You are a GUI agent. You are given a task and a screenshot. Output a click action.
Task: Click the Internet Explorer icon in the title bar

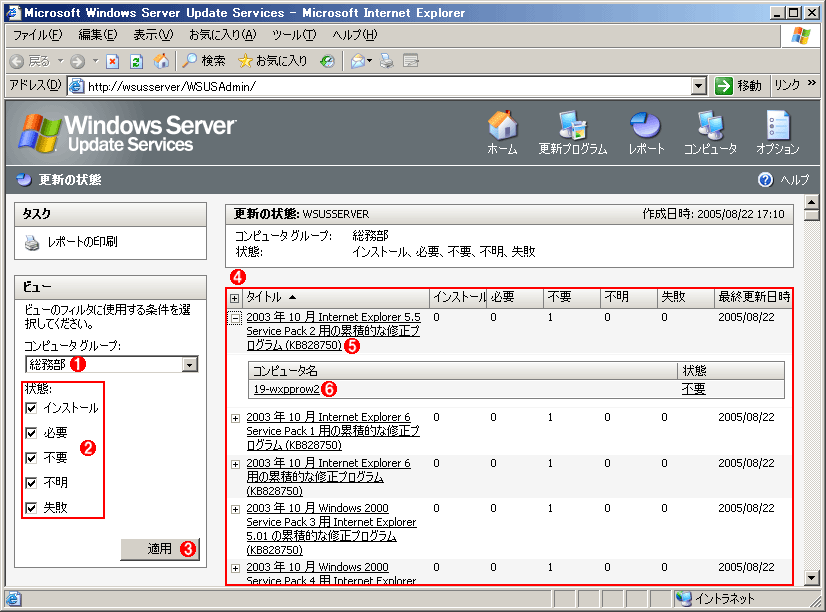pos(12,12)
